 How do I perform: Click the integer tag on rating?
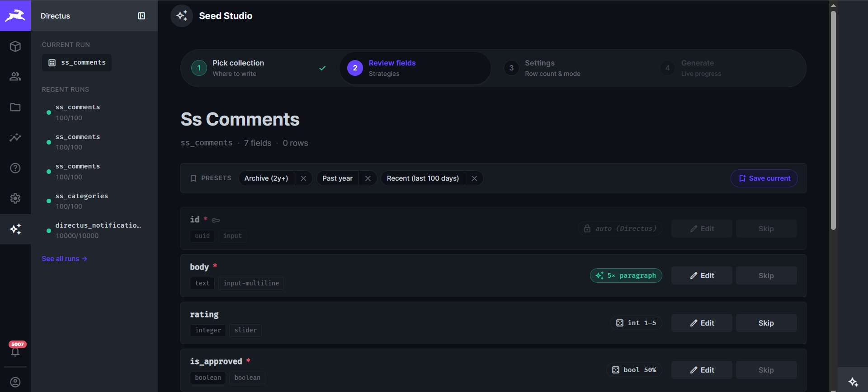pos(208,331)
